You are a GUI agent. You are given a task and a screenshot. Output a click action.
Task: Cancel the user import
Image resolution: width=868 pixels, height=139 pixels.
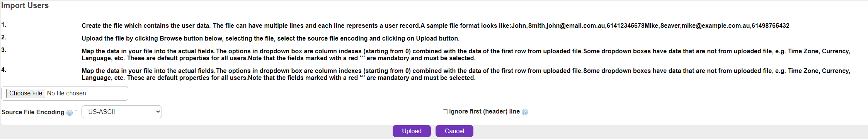point(454,131)
